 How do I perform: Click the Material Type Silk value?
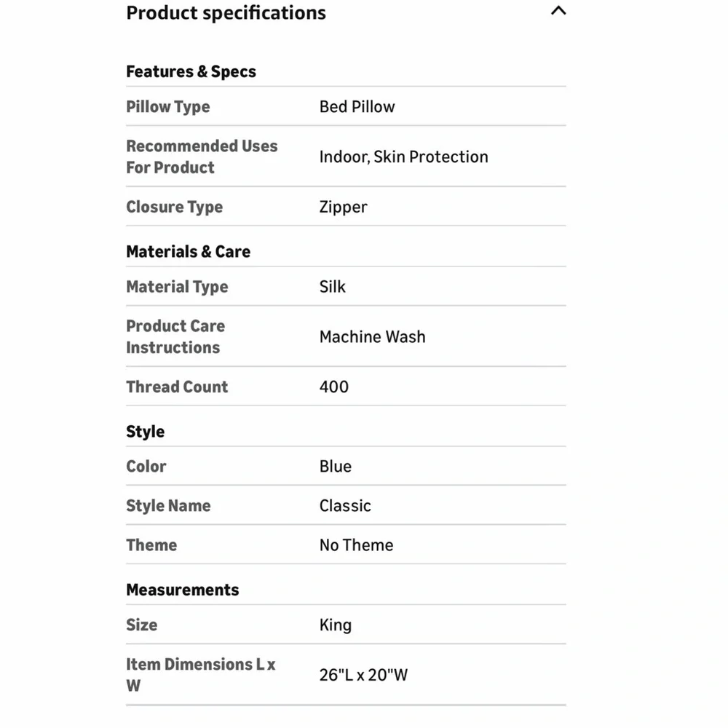[x=333, y=287]
